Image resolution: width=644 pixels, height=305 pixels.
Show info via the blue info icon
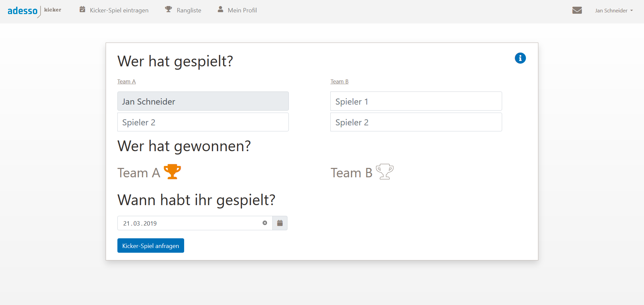click(520, 58)
